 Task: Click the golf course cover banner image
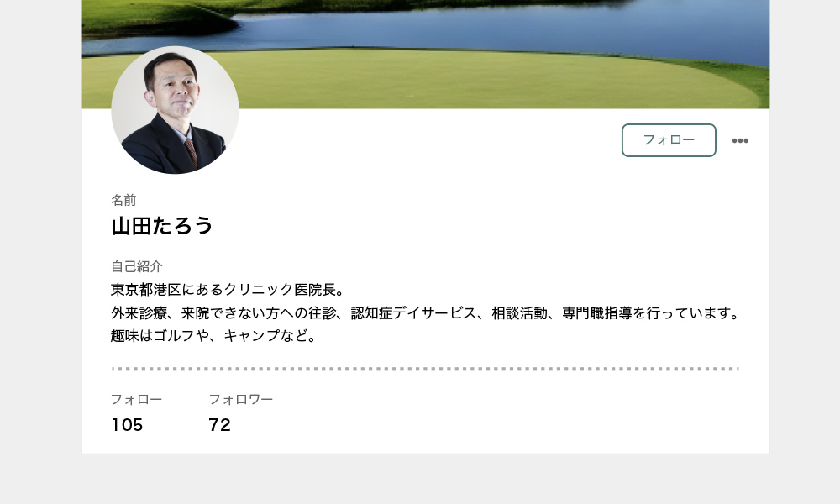(x=425, y=54)
